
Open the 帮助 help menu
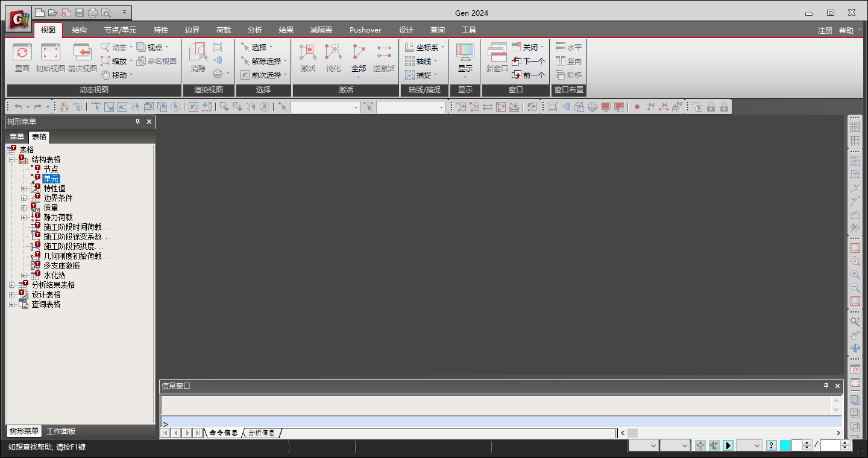(x=849, y=30)
